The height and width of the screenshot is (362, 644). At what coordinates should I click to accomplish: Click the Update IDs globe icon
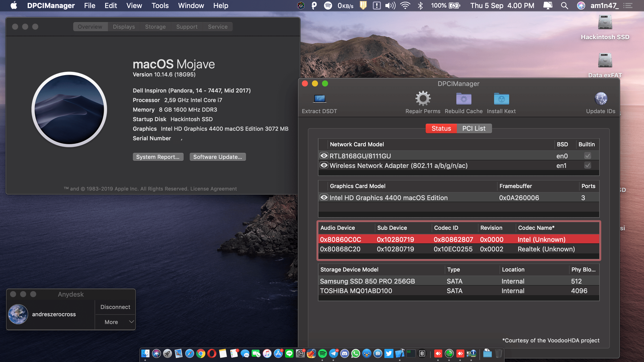point(600,99)
